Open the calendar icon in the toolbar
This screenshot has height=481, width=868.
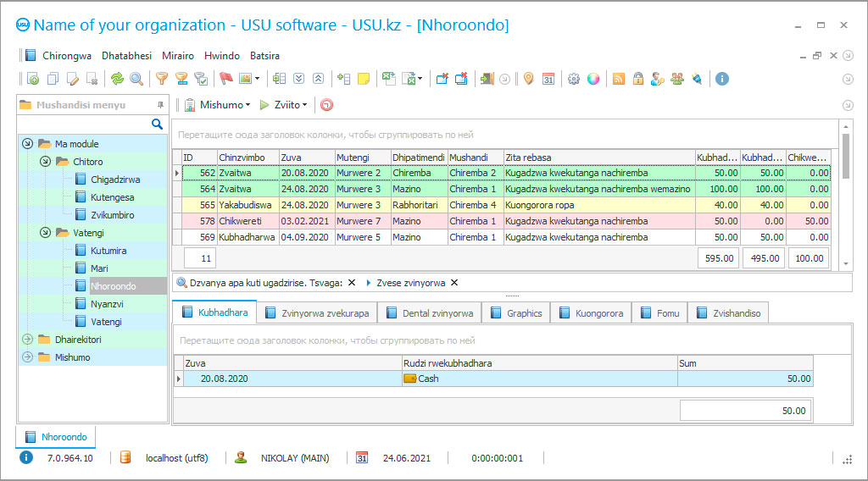coord(548,79)
